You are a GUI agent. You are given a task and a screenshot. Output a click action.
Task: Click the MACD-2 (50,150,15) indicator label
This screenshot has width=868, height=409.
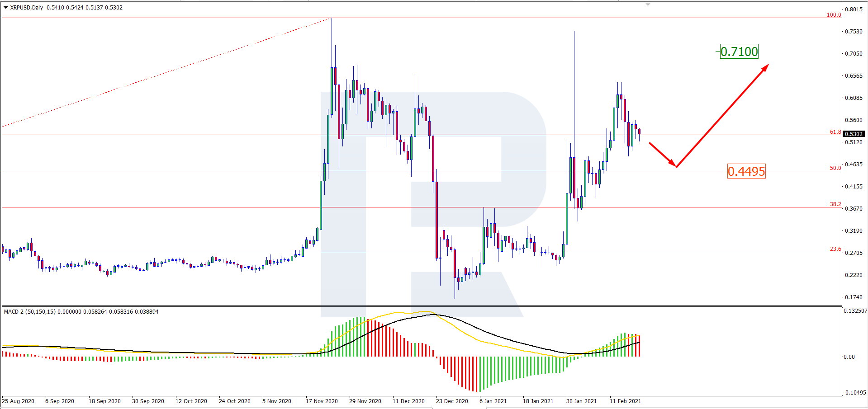[x=29, y=312]
